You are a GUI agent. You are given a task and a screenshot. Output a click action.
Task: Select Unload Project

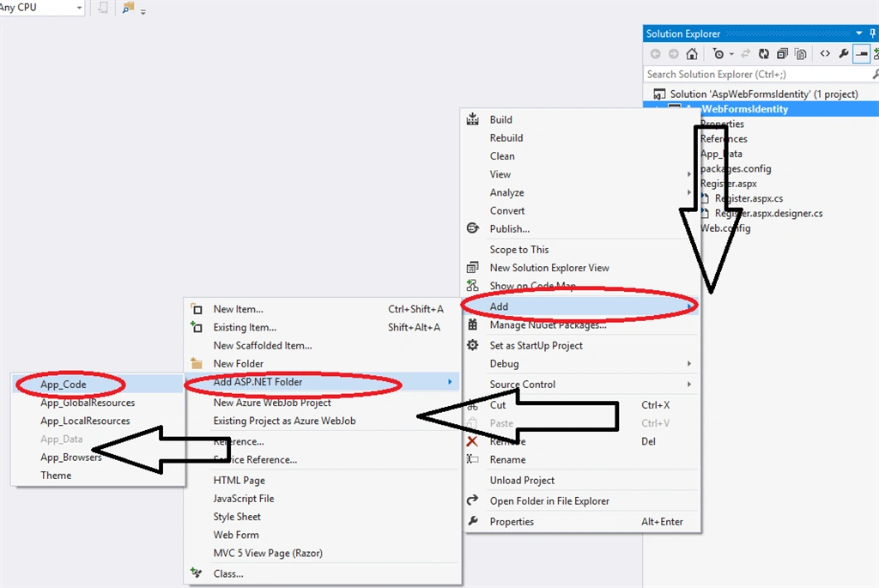[x=580, y=480]
